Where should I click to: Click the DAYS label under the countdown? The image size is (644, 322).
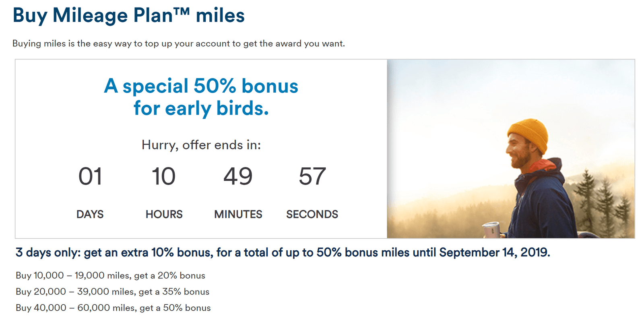90,214
